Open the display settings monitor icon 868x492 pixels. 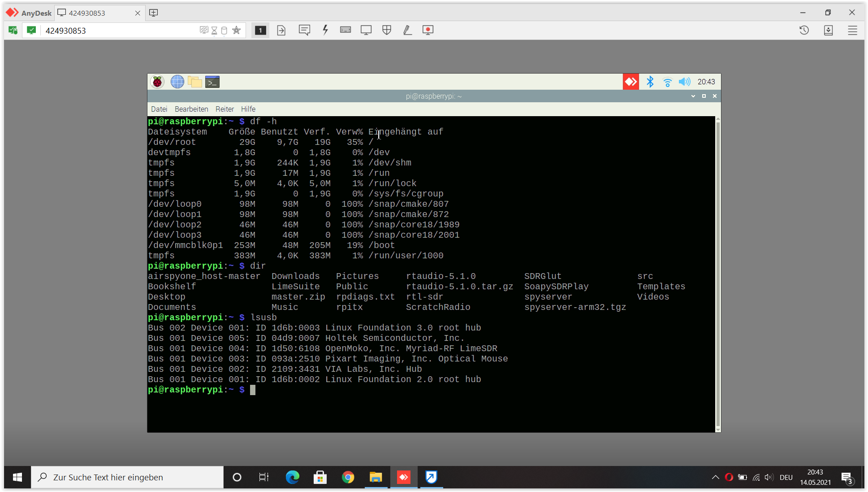coord(366,30)
